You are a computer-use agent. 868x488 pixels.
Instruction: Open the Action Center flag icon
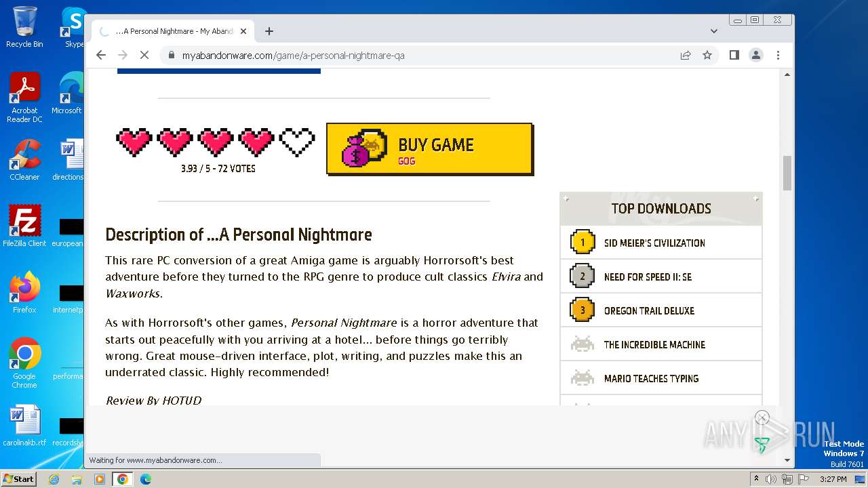[804, 479]
